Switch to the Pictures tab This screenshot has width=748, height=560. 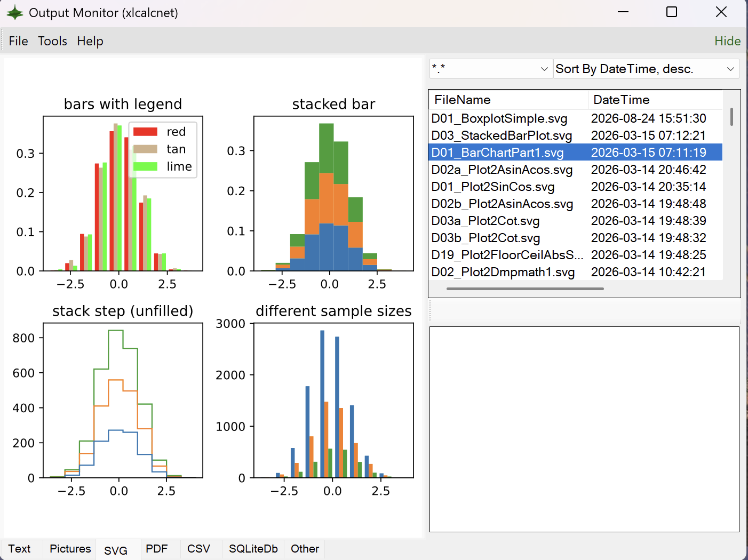point(70,549)
